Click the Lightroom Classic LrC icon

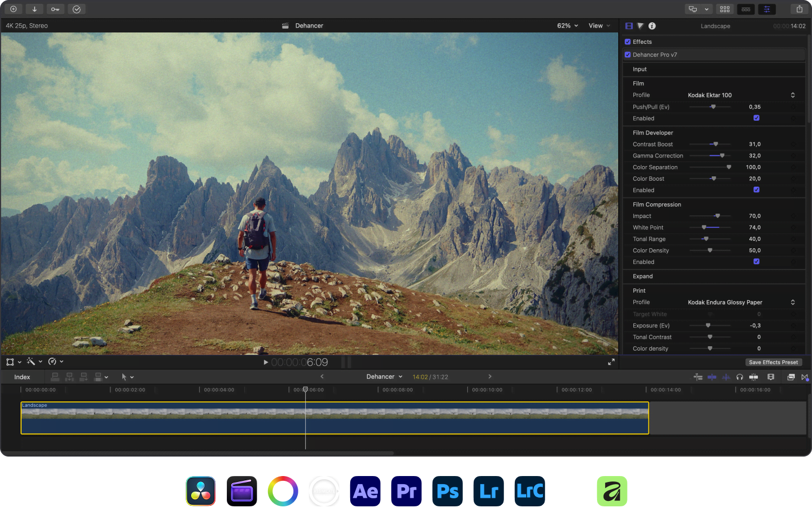tap(530, 491)
